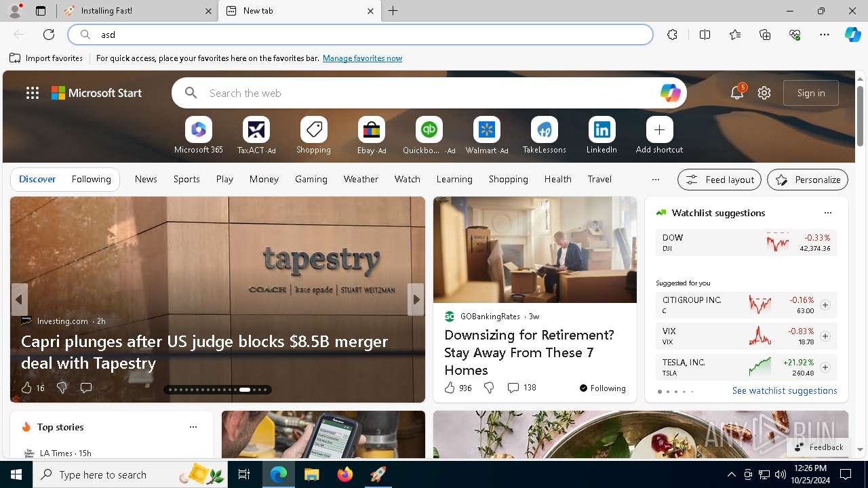Toggle Following for GOBankingRates
The height and width of the screenshot is (488, 868).
point(602,388)
